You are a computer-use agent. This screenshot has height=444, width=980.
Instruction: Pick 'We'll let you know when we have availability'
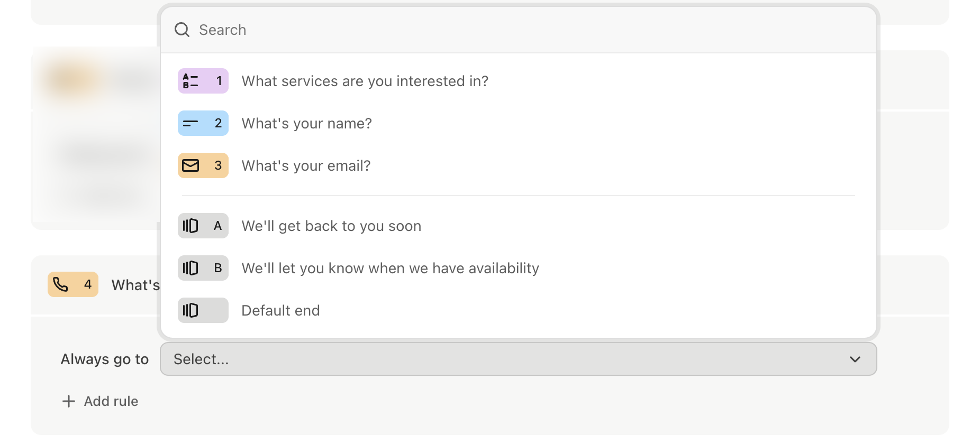point(519,268)
